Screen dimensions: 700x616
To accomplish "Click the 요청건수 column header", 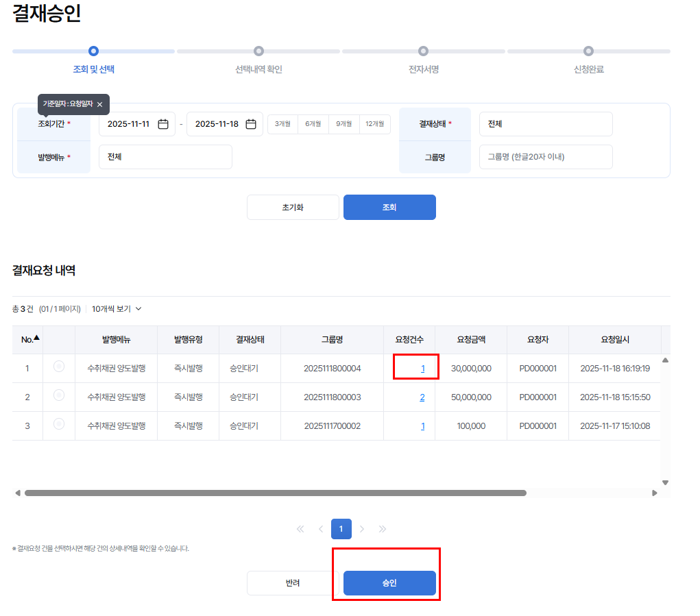I will (x=409, y=340).
